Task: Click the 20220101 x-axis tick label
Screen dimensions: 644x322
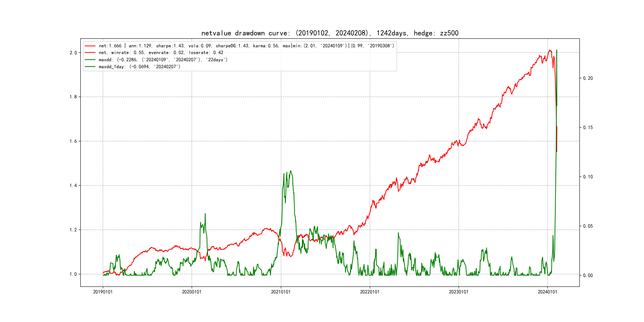Action: [370, 292]
